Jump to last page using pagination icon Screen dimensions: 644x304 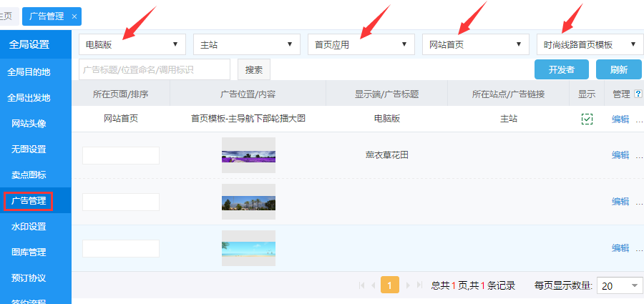pyautogui.click(x=419, y=285)
